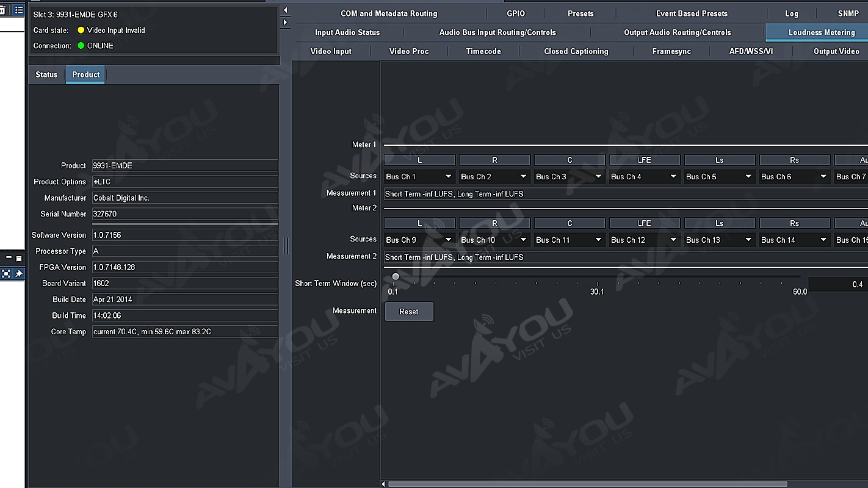The width and height of the screenshot is (868, 488).
Task: Click the expand-to-fullscreen arrows icon
Action: [6, 274]
